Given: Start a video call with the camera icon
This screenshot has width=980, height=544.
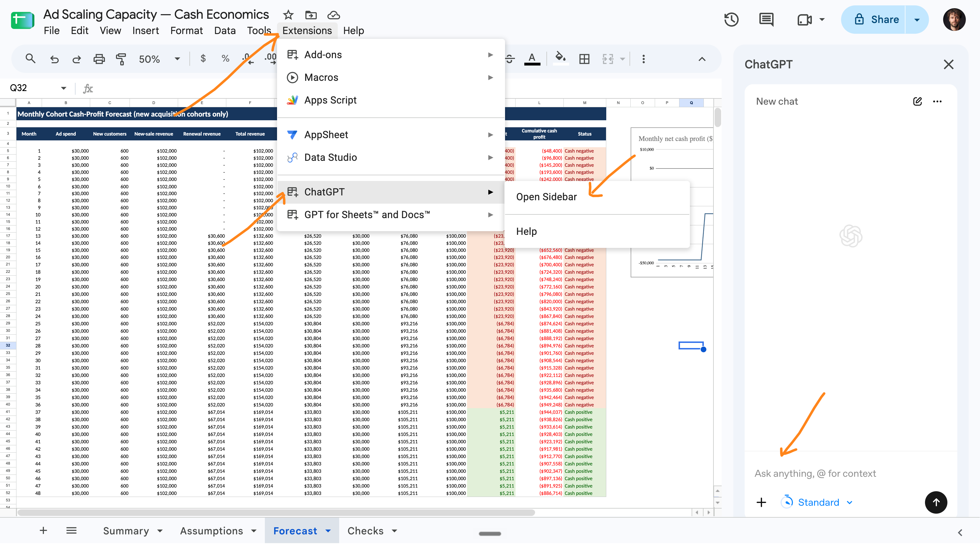Looking at the screenshot, I should [x=804, y=19].
